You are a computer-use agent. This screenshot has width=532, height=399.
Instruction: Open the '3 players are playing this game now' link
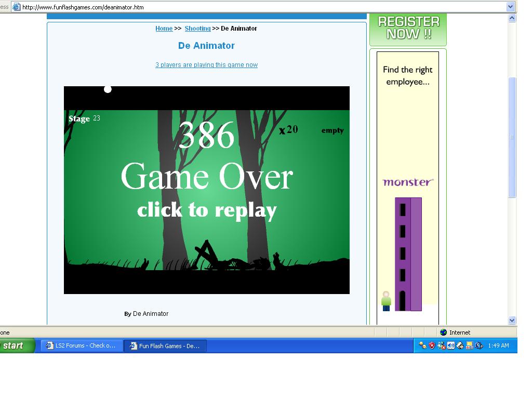206,65
